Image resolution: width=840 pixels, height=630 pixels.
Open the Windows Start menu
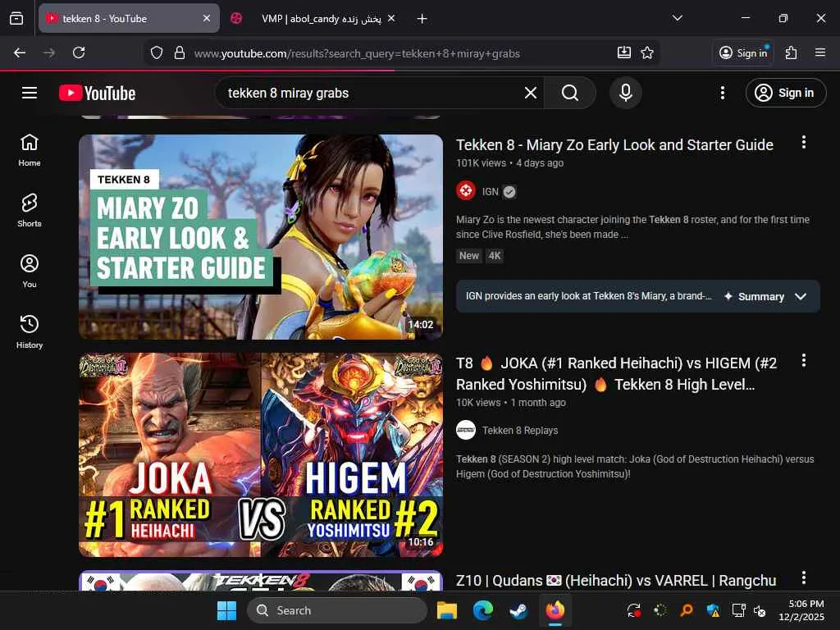coord(226,610)
